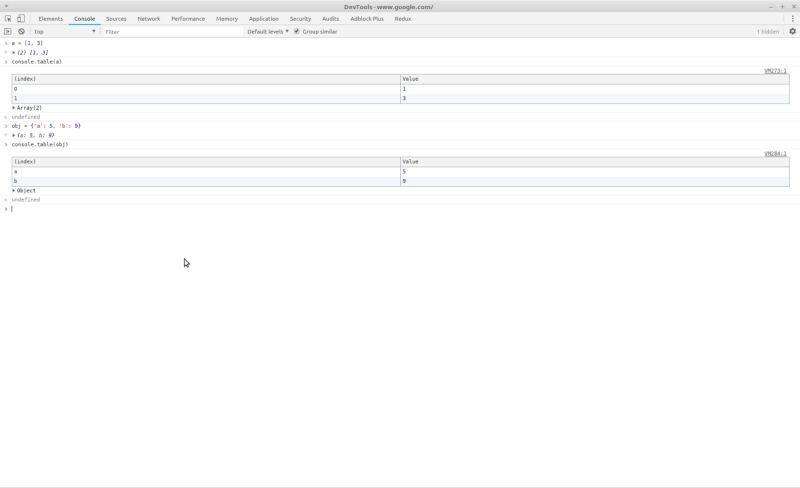Toggle the Group similar checkbox

(x=297, y=31)
